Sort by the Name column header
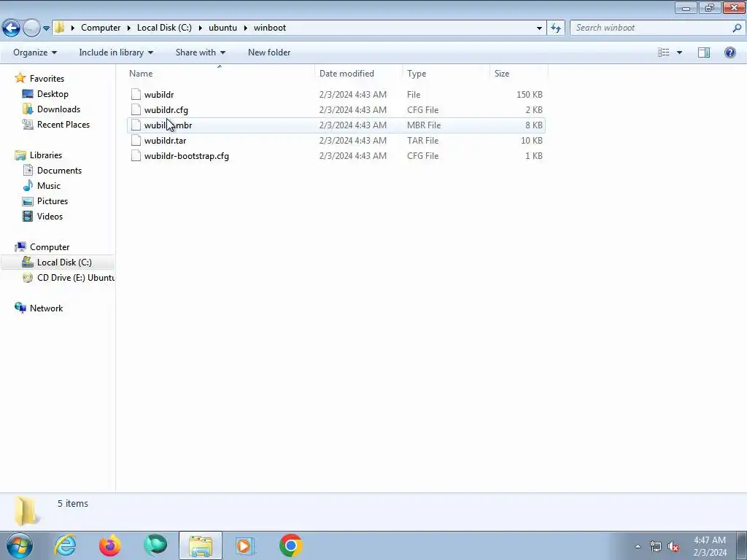Image resolution: width=747 pixels, height=560 pixels. (x=220, y=74)
